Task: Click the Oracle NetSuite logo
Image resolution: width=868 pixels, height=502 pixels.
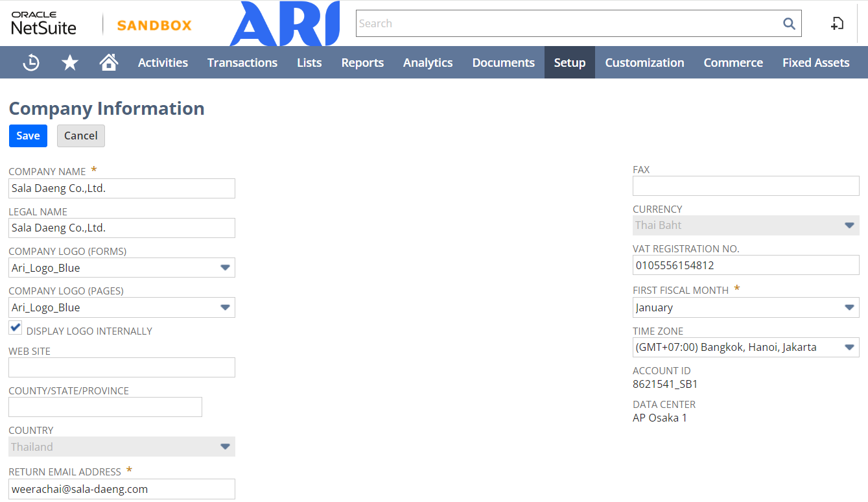Action: click(43, 23)
